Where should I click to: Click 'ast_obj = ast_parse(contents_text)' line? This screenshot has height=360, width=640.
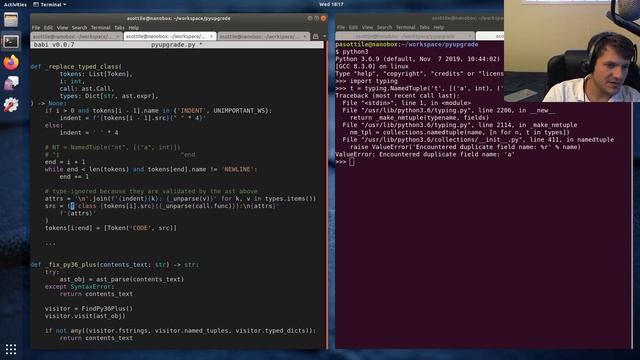(x=122, y=280)
